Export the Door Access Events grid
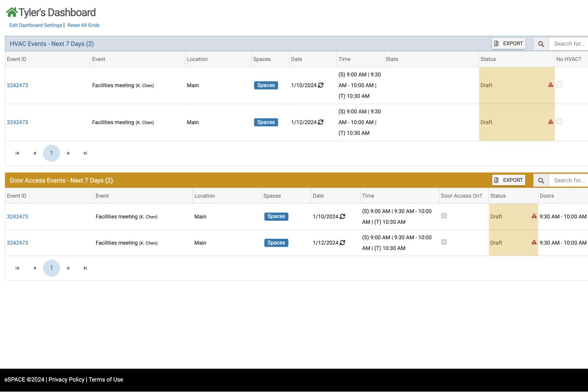This screenshot has width=588, height=392. coord(509,180)
